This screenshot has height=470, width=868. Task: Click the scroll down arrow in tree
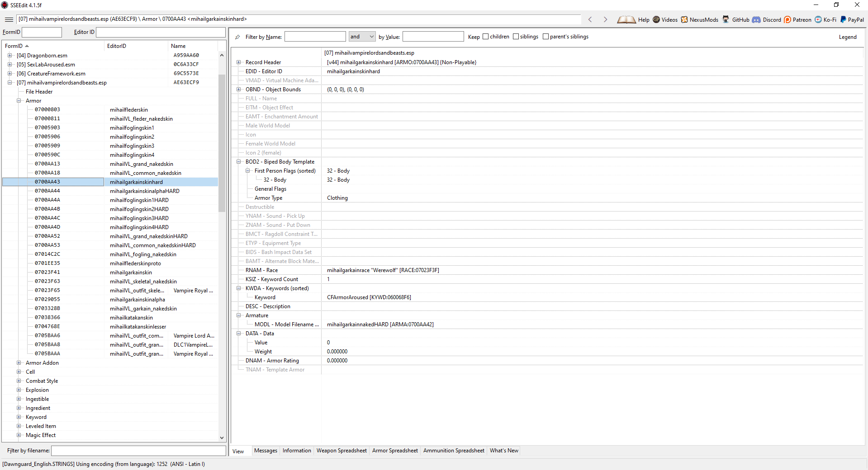point(222,437)
